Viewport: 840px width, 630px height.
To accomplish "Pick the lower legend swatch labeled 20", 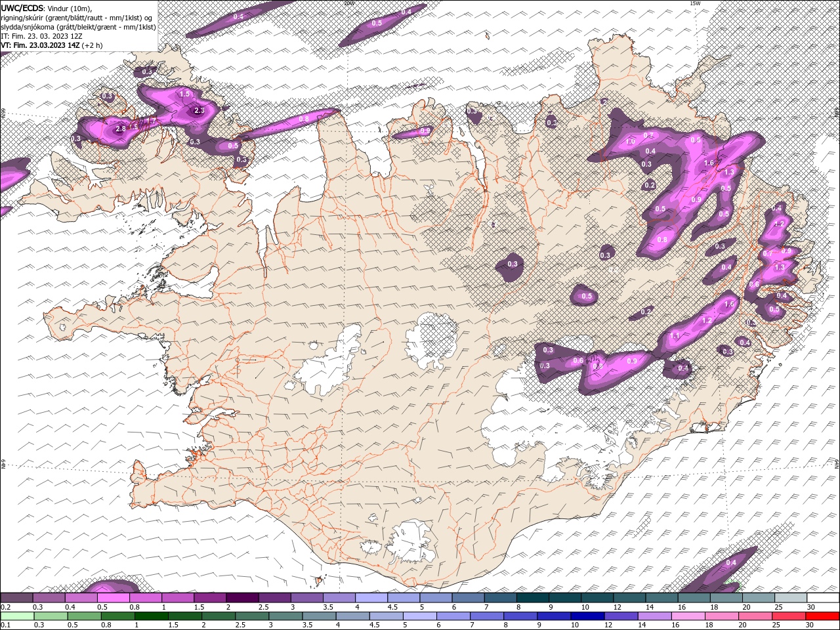I will 755,616.
